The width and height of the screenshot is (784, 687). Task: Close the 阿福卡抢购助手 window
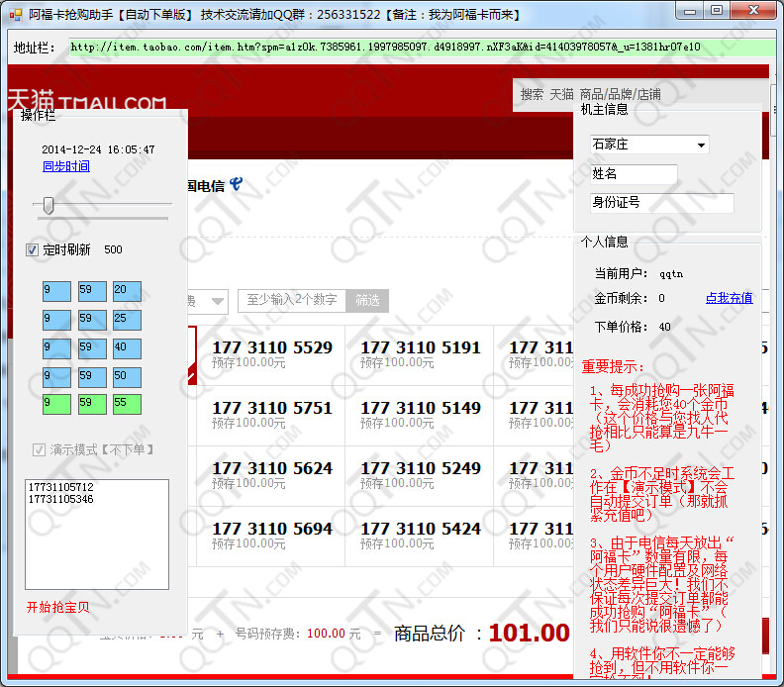tap(757, 11)
